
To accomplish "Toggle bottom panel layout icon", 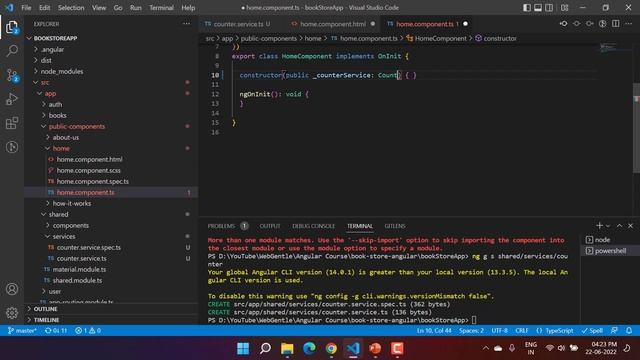I will click(x=538, y=8).
